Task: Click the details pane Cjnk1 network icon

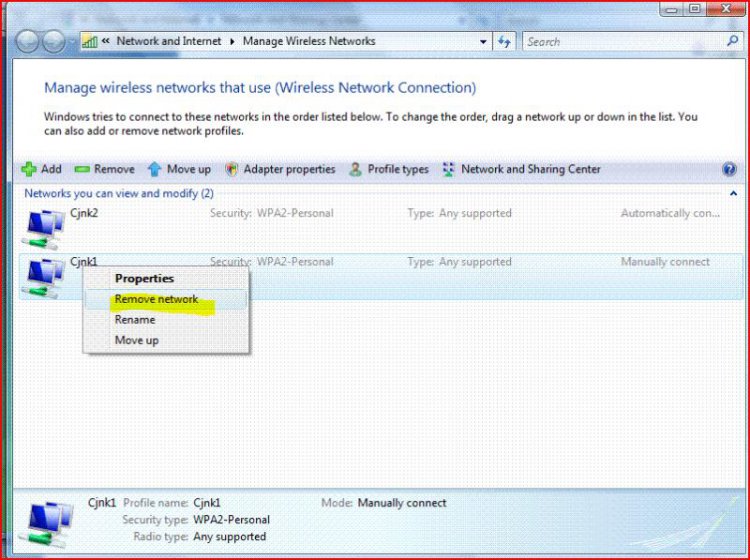Action: tap(46, 523)
